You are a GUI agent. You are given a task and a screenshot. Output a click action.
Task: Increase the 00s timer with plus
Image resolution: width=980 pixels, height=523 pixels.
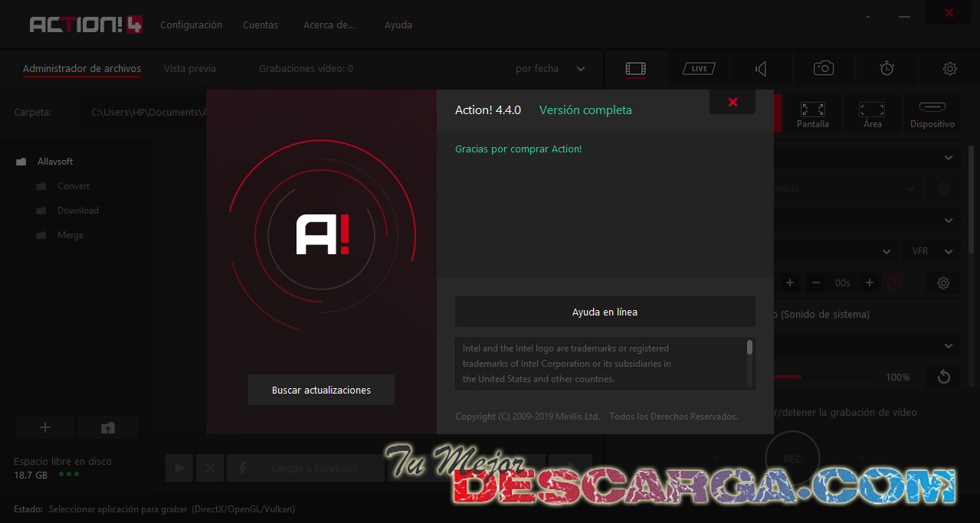point(869,283)
